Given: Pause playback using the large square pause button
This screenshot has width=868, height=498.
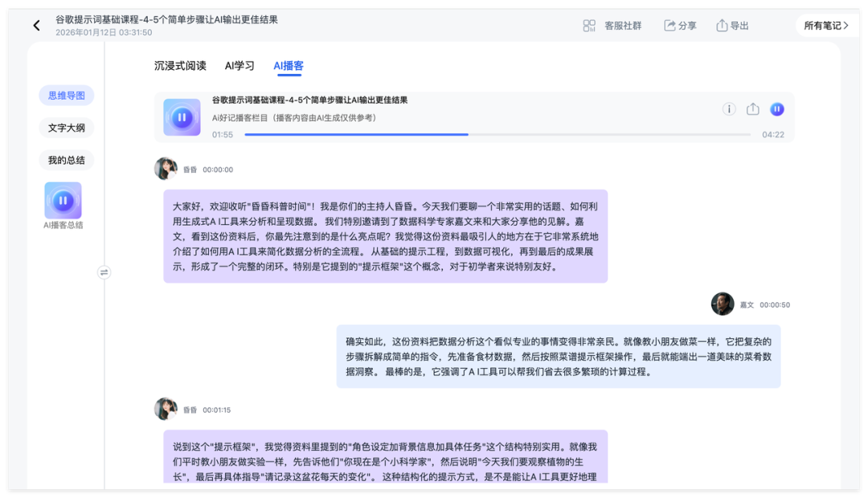Looking at the screenshot, I should 182,116.
